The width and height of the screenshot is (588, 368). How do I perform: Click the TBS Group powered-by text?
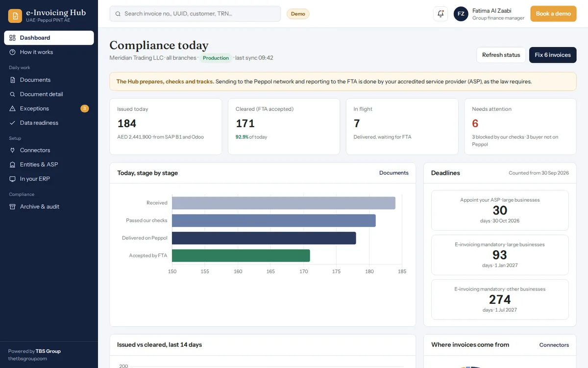(x=48, y=351)
